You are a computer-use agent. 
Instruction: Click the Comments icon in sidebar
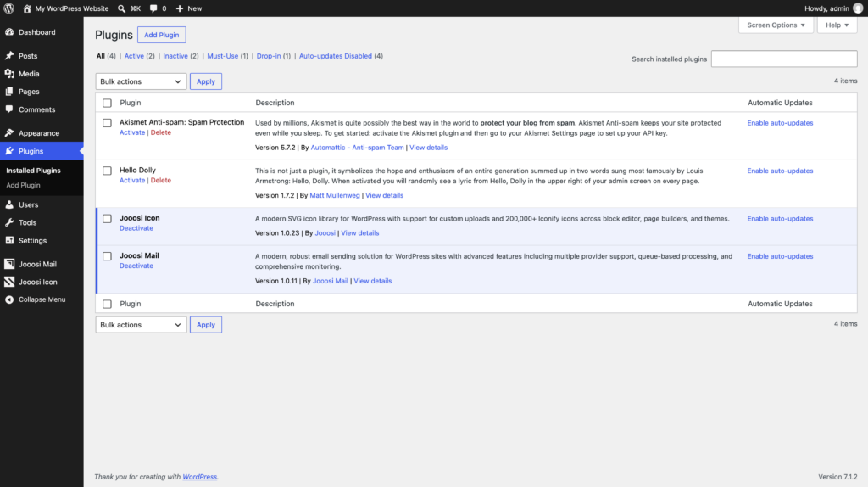(9, 109)
